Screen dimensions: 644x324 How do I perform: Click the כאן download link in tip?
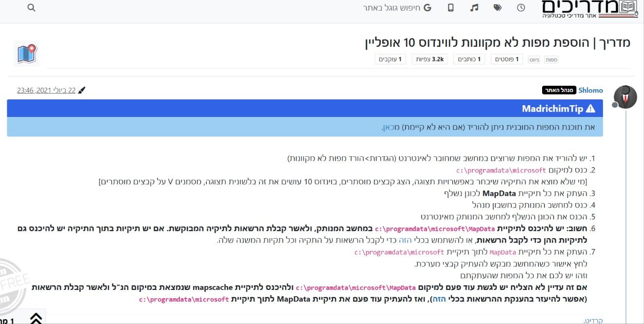point(388,127)
